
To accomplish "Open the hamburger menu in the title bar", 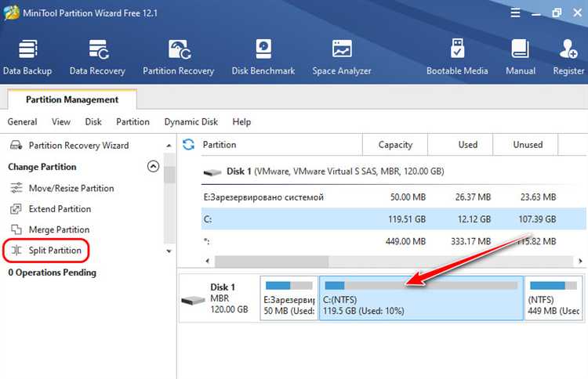I will (x=516, y=13).
